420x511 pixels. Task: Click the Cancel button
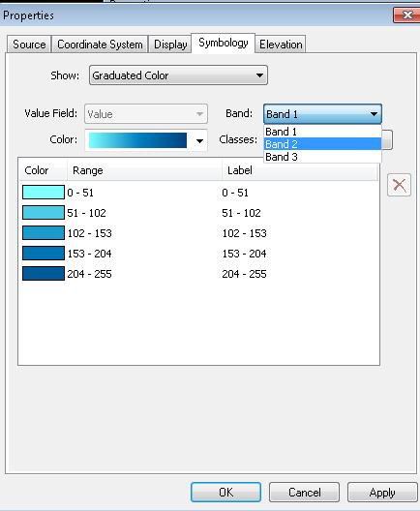(x=304, y=492)
